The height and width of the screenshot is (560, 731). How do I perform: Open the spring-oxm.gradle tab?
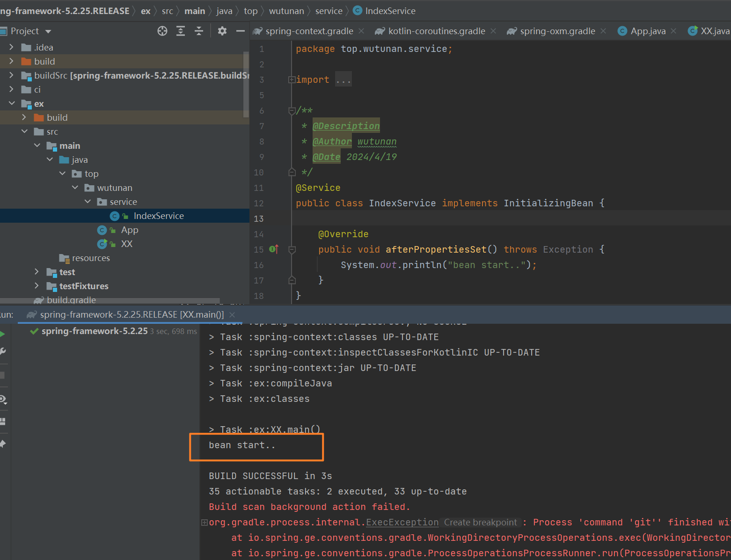point(557,31)
